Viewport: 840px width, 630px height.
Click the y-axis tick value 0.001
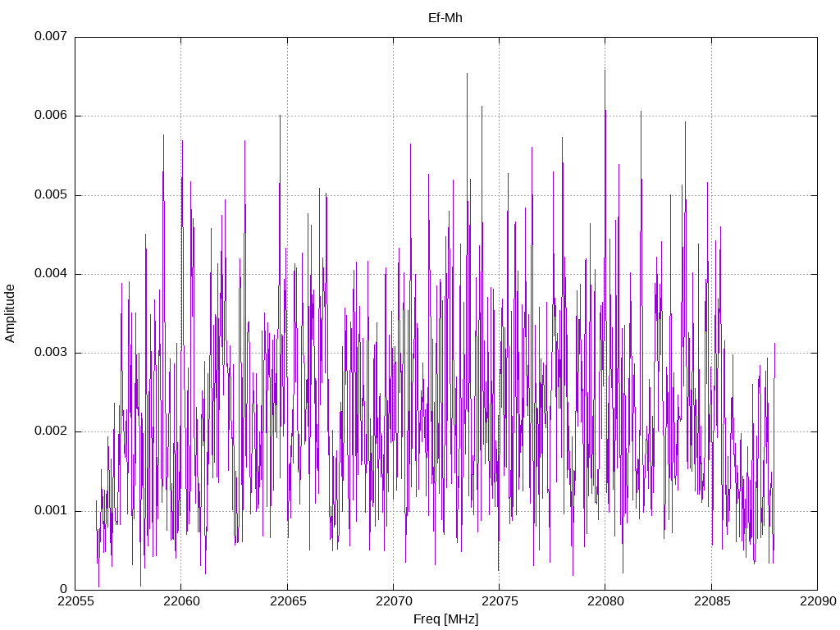tap(51, 510)
